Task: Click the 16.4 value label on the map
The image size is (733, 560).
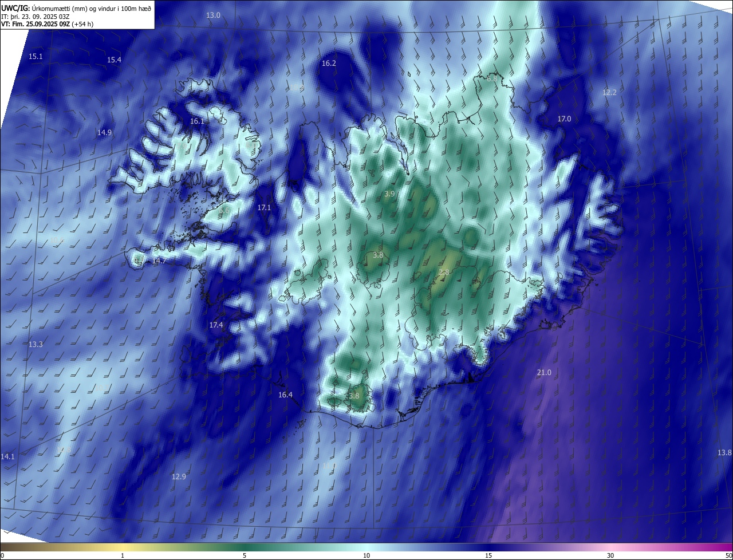Action: click(285, 395)
